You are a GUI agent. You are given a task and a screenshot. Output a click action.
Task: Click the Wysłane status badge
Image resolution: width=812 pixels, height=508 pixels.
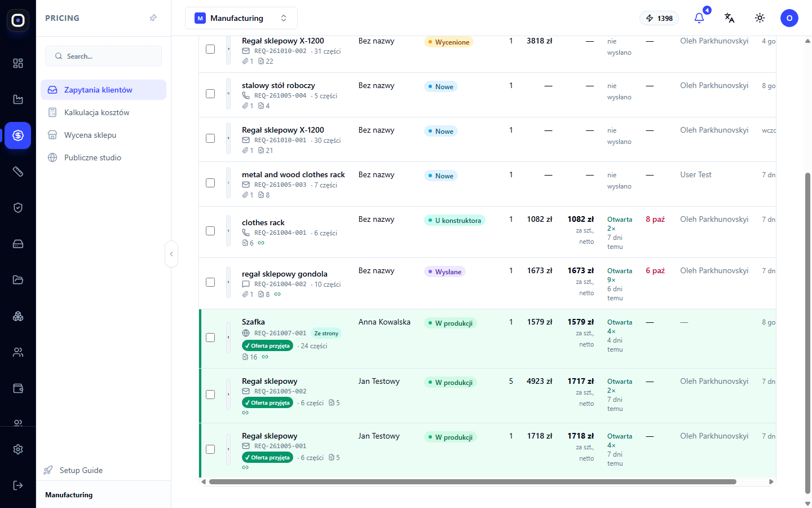(445, 272)
